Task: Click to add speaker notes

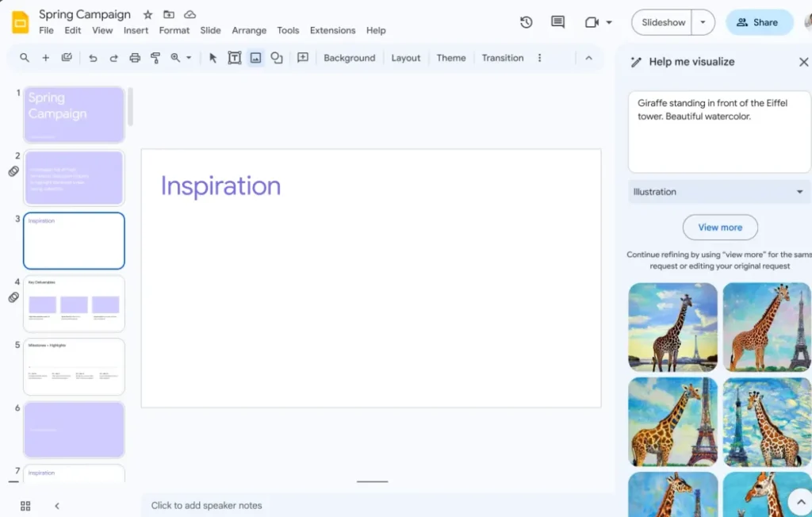Action: click(x=207, y=506)
